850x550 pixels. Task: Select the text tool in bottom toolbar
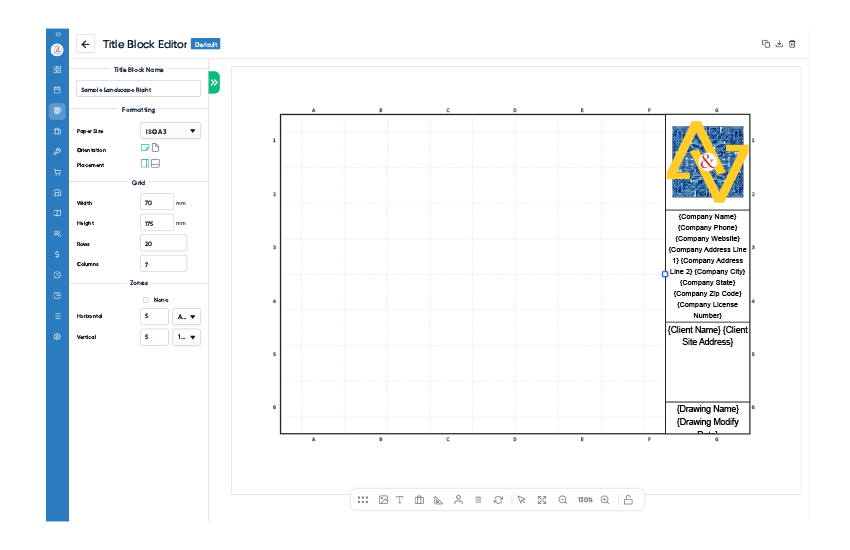(400, 500)
